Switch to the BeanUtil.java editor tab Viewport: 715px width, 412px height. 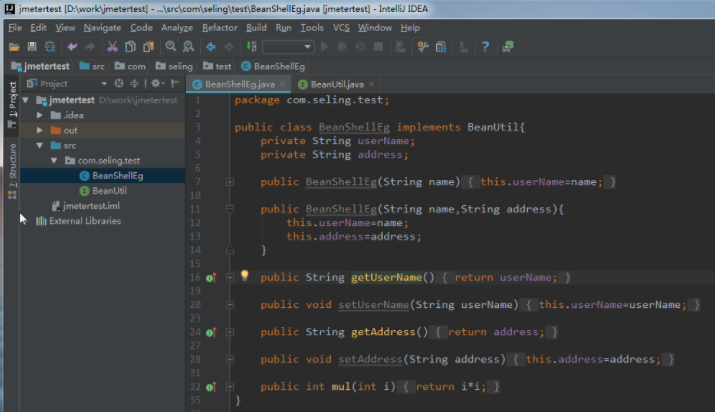pyautogui.click(x=336, y=84)
